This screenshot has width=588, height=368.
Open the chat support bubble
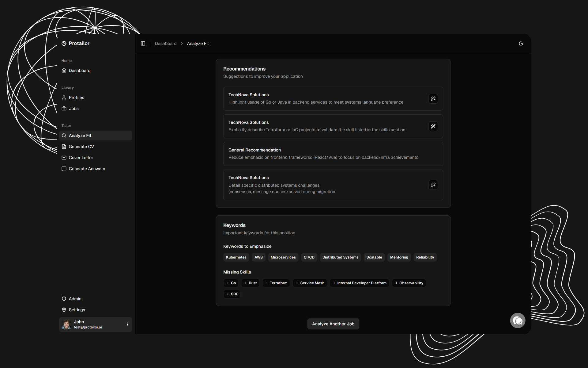pos(518,320)
